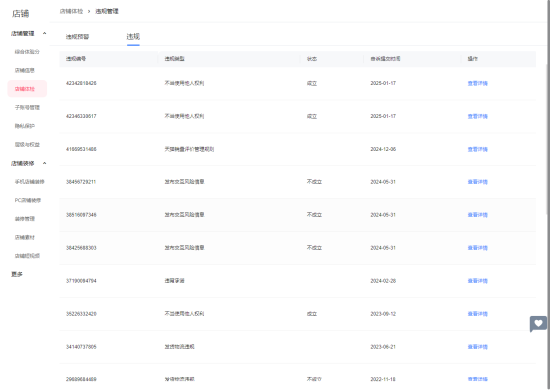This screenshot has width=550, height=391.
Task: Click 店铺体检 breadcrumb link
Action: [71, 11]
